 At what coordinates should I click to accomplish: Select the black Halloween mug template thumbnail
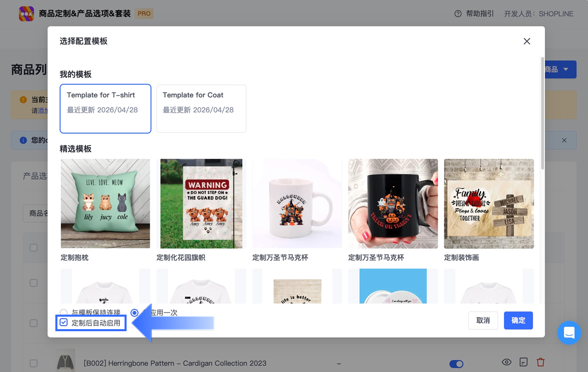(x=393, y=204)
